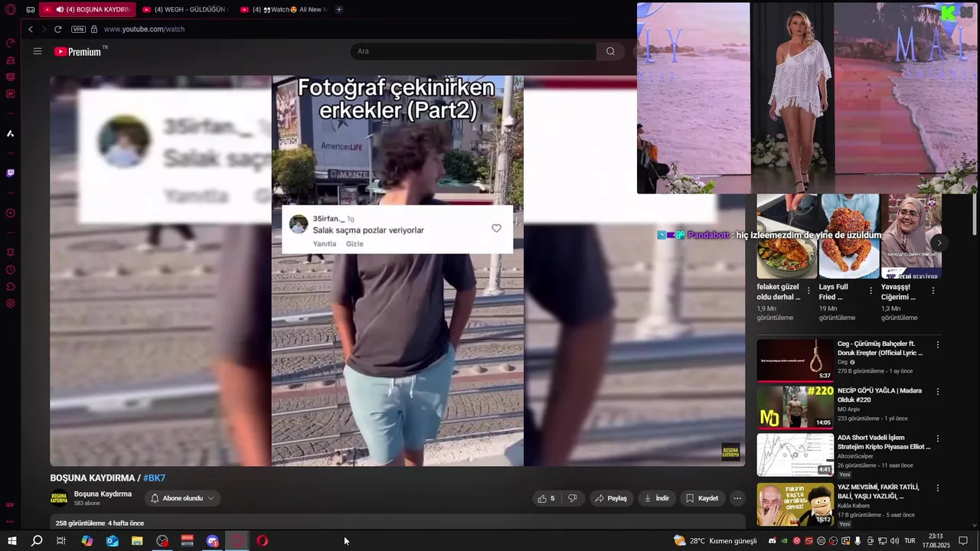
Task: Open options for 'Lays Full Fried' short
Action: click(871, 291)
